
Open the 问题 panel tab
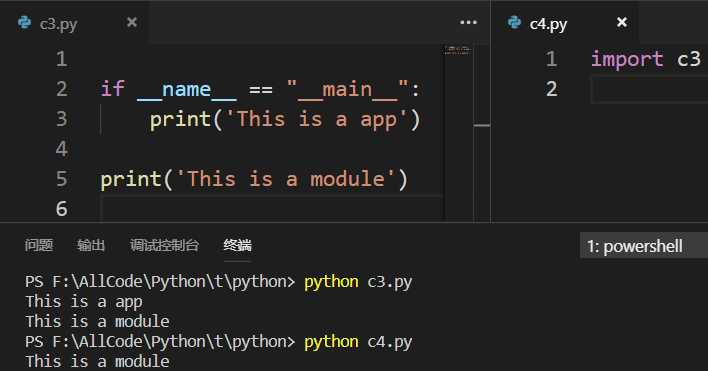[39, 245]
